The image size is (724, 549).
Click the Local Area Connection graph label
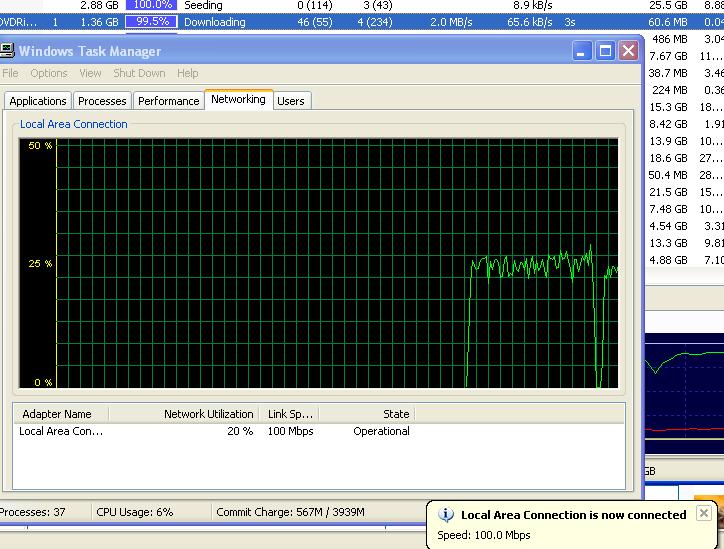(x=73, y=124)
